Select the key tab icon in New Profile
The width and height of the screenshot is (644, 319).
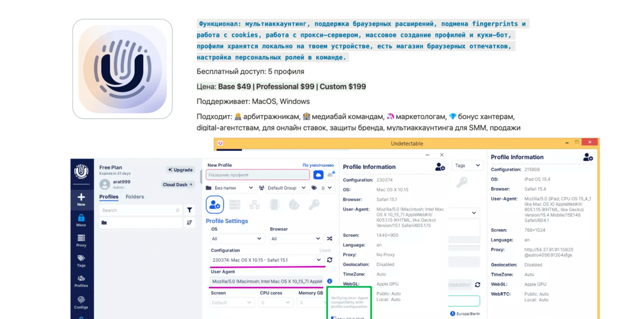(x=314, y=205)
